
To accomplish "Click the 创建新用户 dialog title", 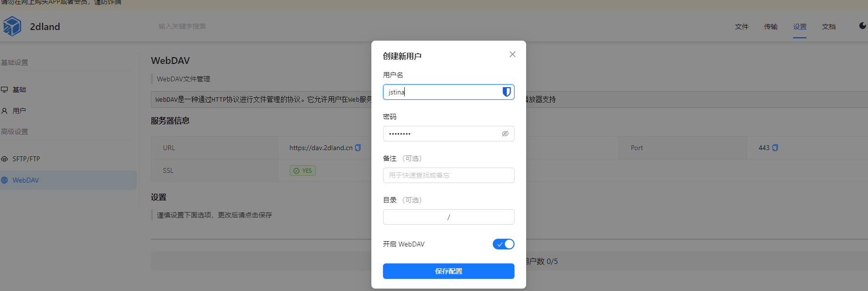I will pos(402,56).
